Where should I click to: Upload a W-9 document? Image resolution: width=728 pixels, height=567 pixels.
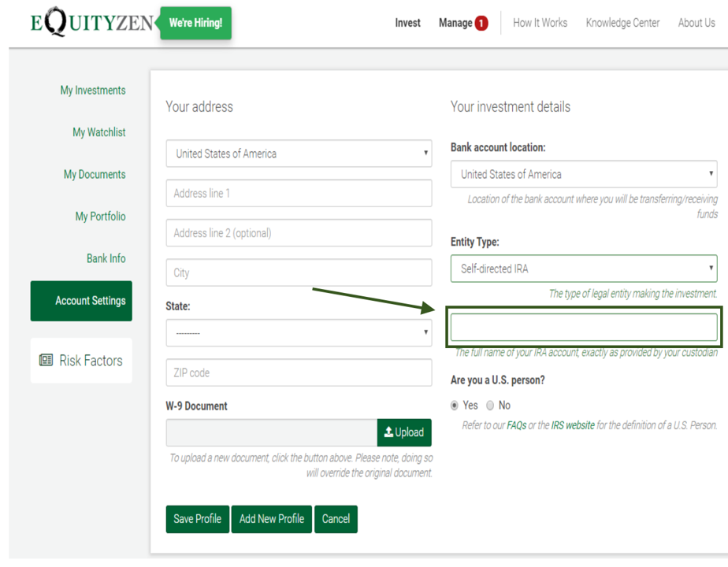(x=404, y=432)
